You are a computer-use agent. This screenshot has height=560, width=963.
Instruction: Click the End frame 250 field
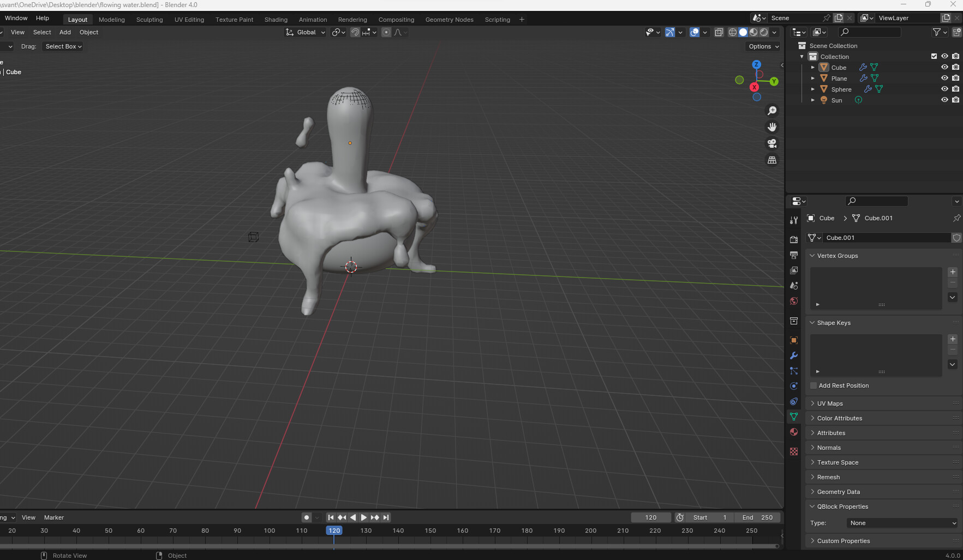coord(757,517)
